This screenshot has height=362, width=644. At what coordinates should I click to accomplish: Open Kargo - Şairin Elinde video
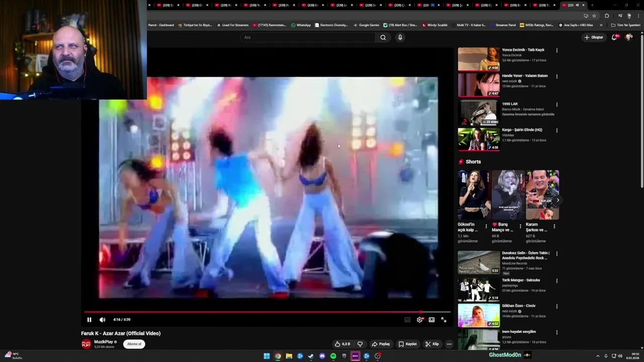(x=522, y=130)
